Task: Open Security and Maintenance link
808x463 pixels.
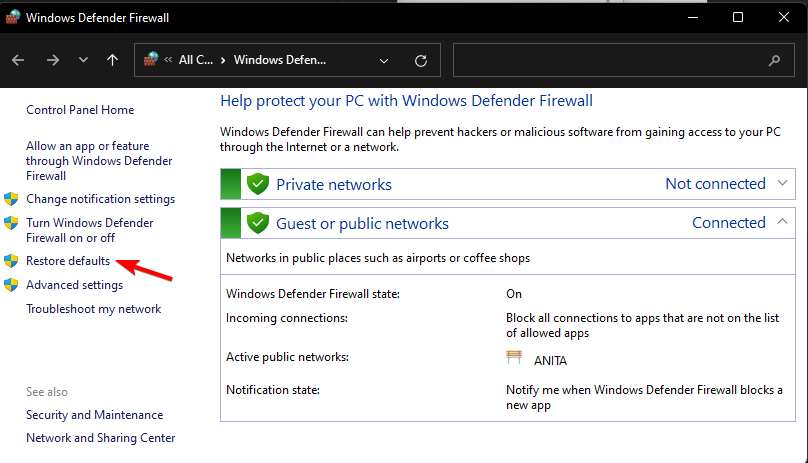Action: click(94, 415)
